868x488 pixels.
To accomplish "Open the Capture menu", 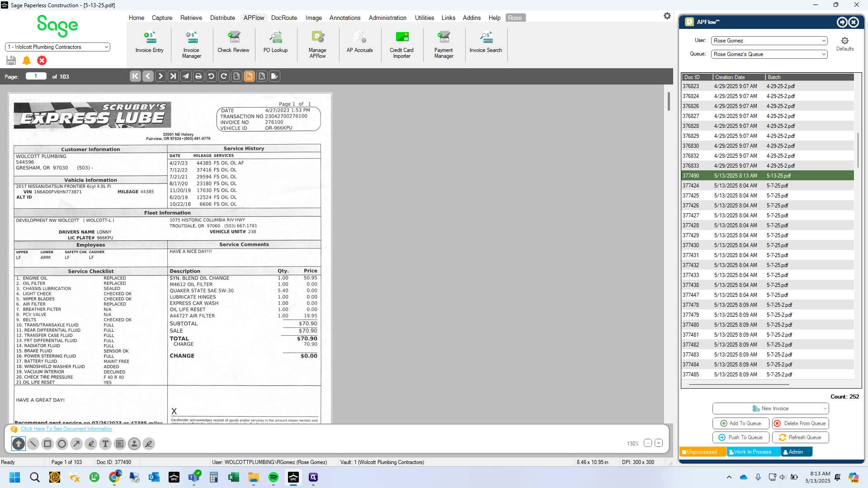I will pyautogui.click(x=162, y=18).
